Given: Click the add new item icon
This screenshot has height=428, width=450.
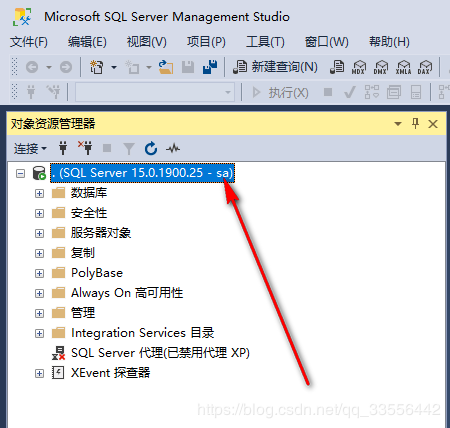Looking at the screenshot, I should pos(132,67).
